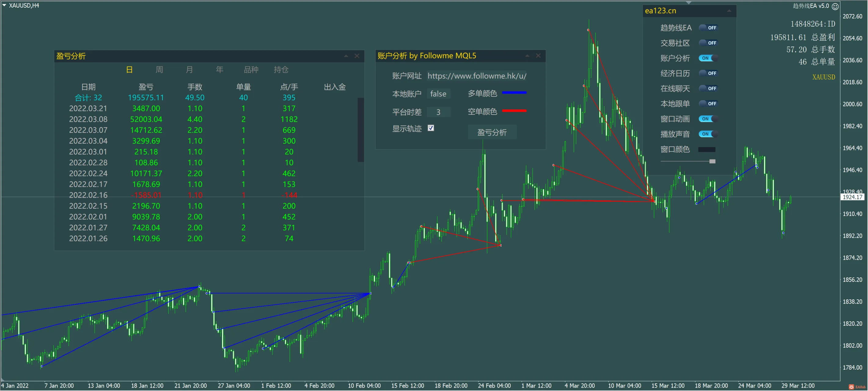Click the 盈亏分析 table scrollbar
The height and width of the screenshot is (391, 868).
click(361, 130)
